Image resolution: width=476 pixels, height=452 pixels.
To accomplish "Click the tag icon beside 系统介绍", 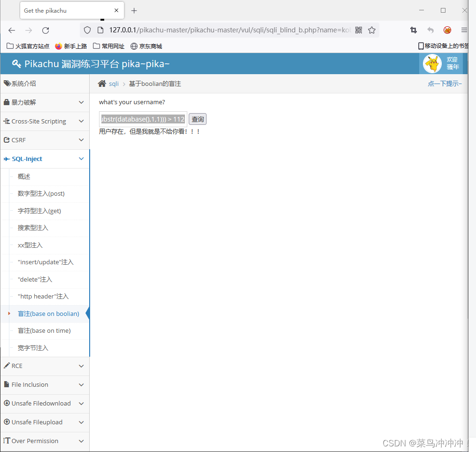I will coord(8,84).
